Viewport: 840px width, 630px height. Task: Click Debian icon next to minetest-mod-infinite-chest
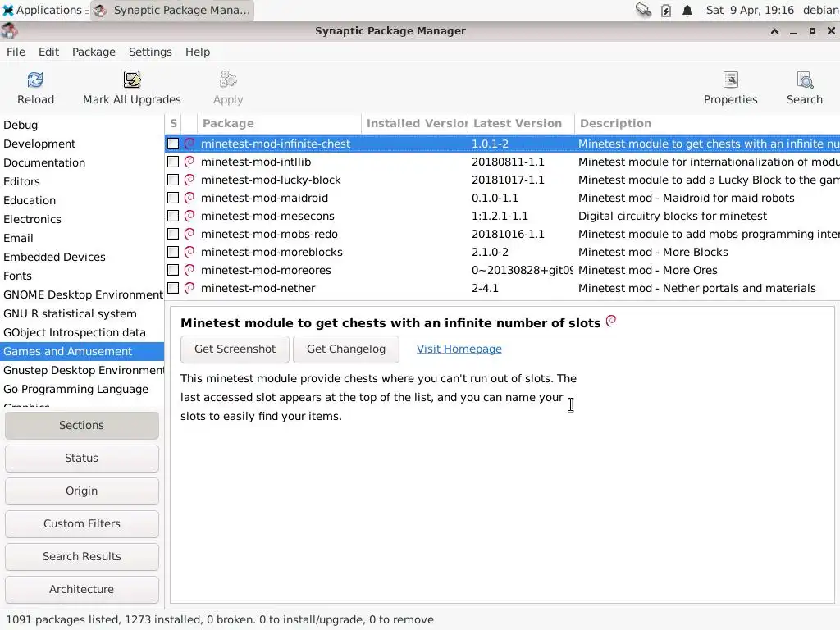click(x=189, y=144)
